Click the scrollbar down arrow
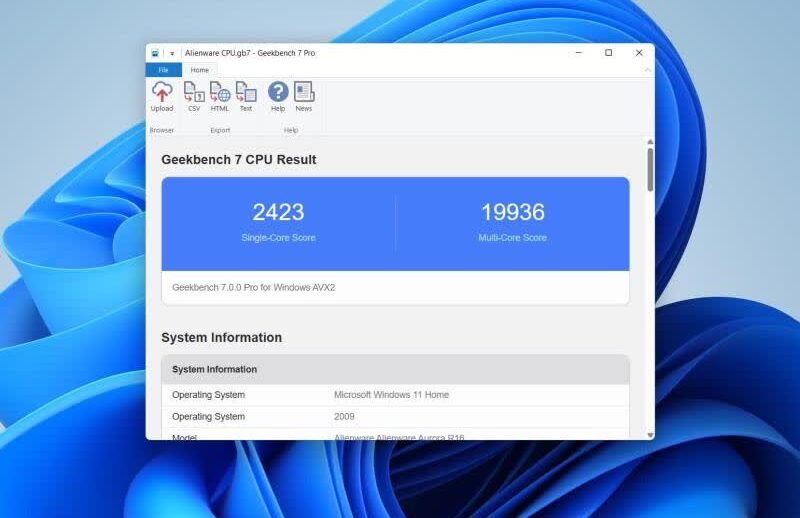This screenshot has width=800, height=518. [x=650, y=435]
